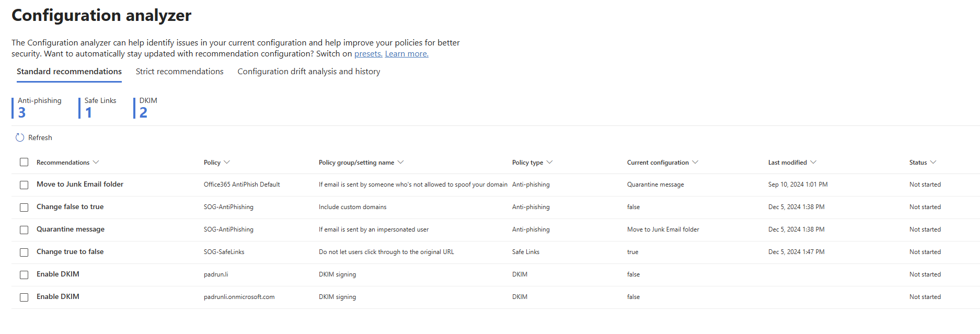The width and height of the screenshot is (980, 334).
Task: Click the Policy type column chevron
Action: pos(549,163)
